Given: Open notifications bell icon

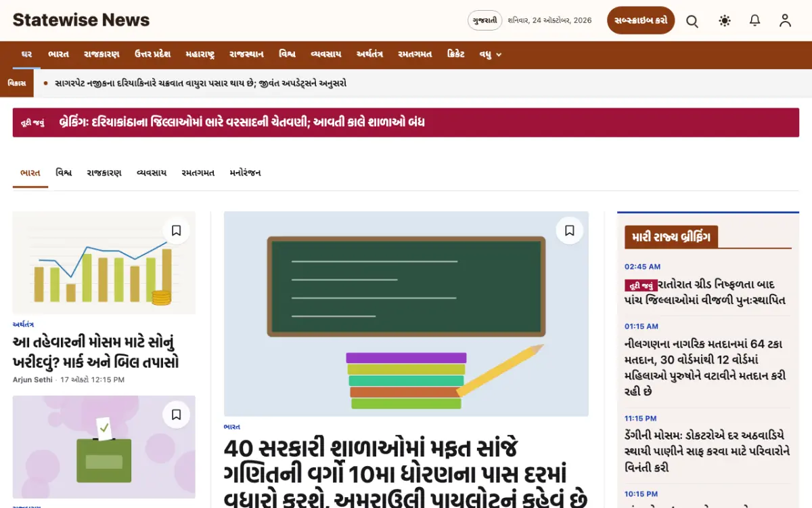Looking at the screenshot, I should pyautogui.click(x=755, y=21).
